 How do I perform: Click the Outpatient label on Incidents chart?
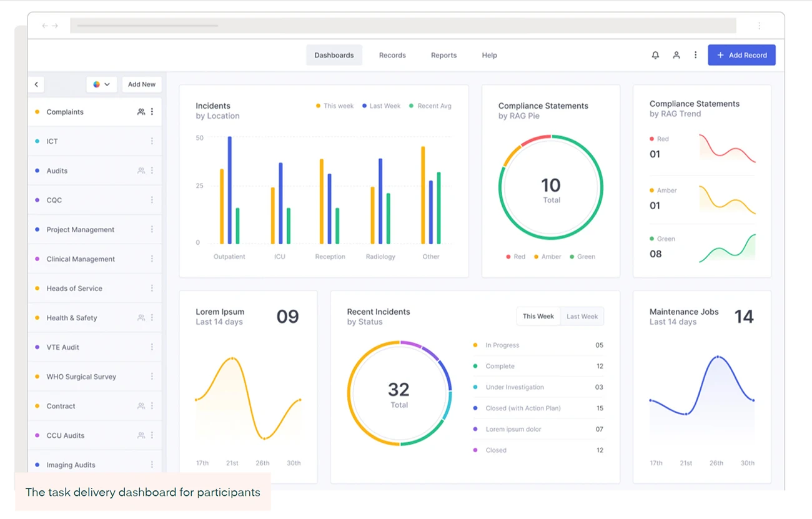pos(229,257)
